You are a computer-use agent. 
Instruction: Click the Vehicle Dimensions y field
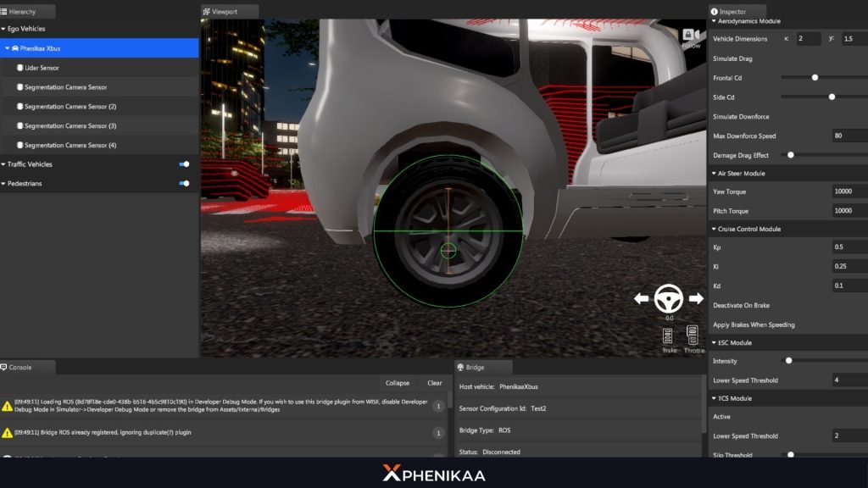click(854, 39)
